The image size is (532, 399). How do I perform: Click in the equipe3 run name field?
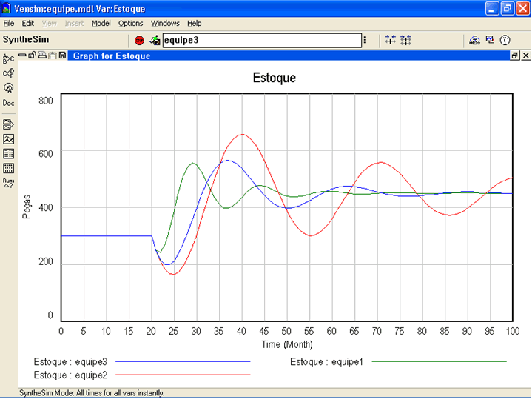259,40
